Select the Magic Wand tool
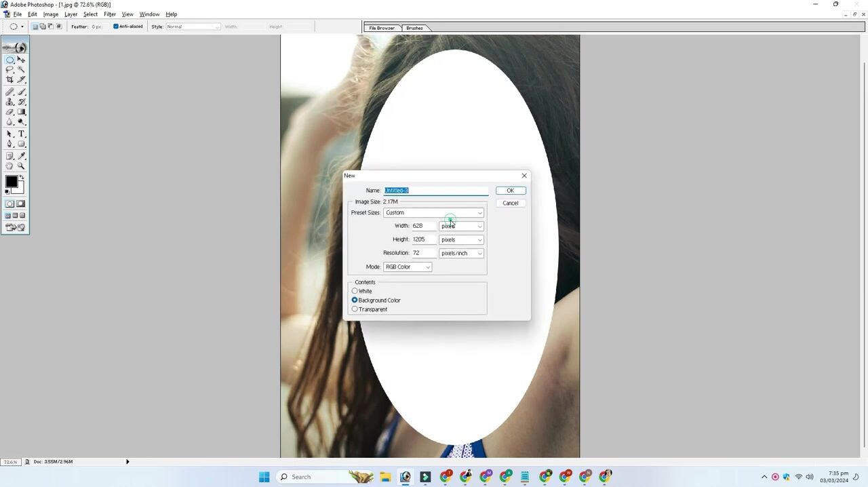Viewport: 868px width, 487px height. point(21,69)
